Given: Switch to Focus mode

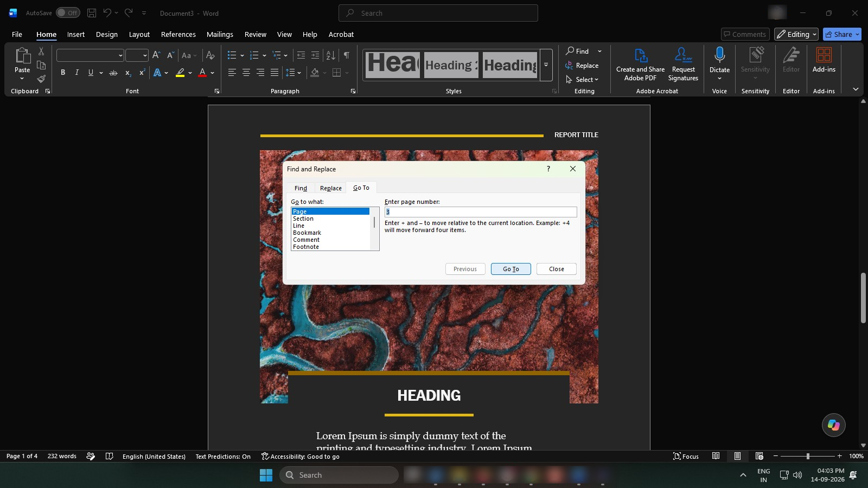Looking at the screenshot, I should 686,457.
